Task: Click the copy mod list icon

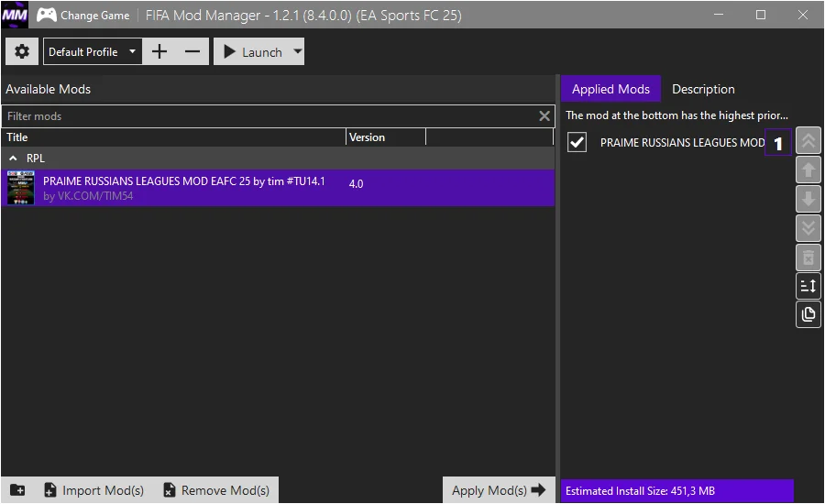Action: click(808, 314)
